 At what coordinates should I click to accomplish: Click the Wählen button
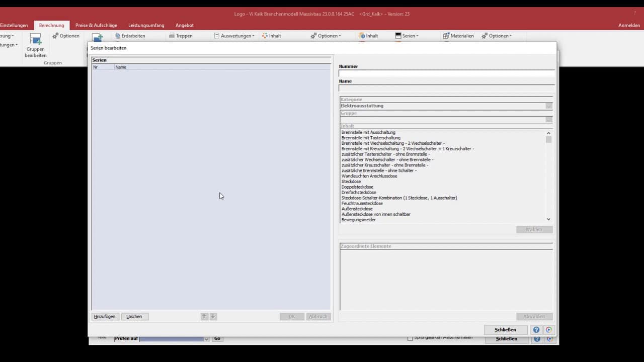tap(534, 229)
